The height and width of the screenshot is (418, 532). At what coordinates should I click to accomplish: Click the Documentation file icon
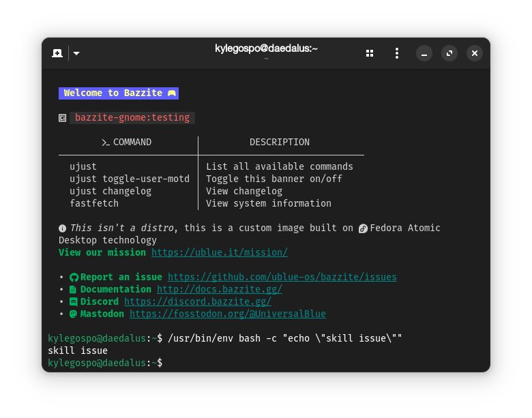pyautogui.click(x=74, y=290)
